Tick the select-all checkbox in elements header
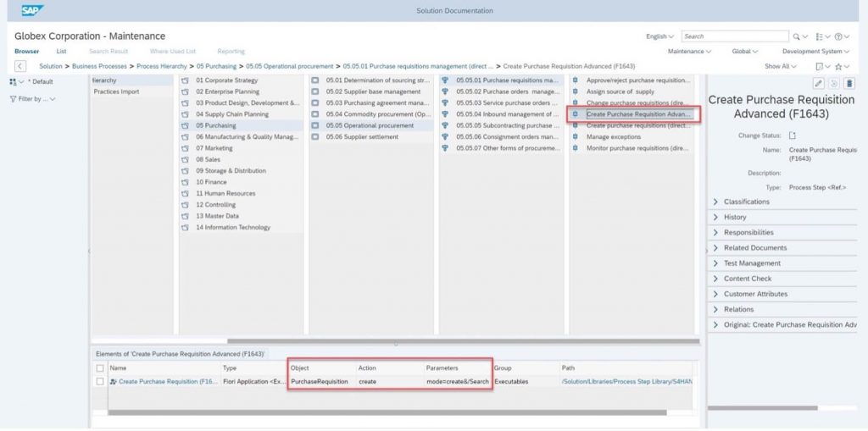This screenshot has width=868, height=431. click(x=100, y=368)
